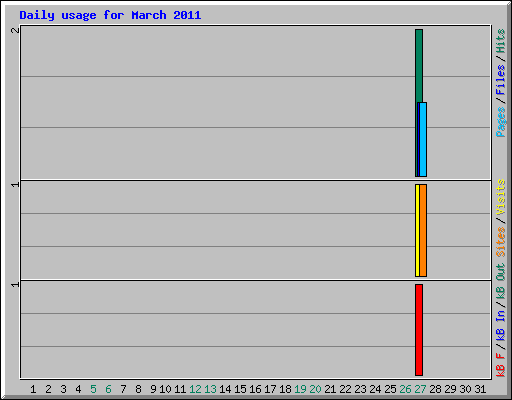Viewport: 512px width, 400px height.
Task: Click day 28 on the x-axis
Action: [435, 389]
